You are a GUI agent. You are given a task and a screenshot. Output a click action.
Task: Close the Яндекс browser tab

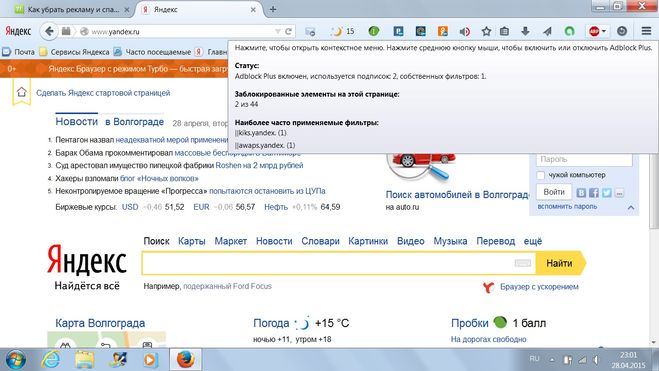click(253, 9)
